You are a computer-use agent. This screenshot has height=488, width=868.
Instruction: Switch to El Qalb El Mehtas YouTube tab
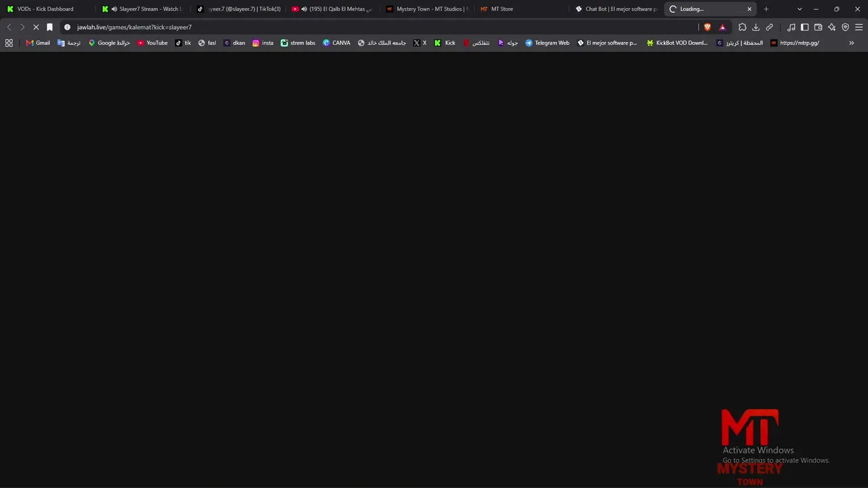click(x=332, y=9)
